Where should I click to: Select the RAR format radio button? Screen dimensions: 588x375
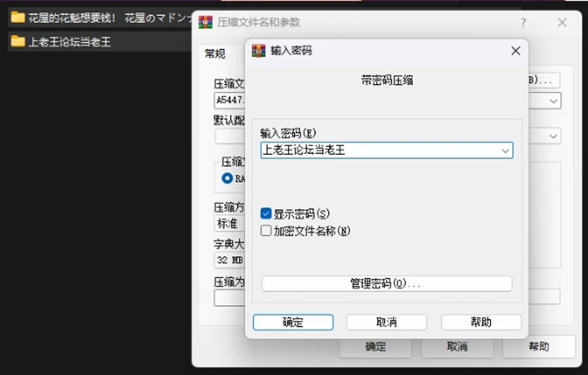pos(227,178)
